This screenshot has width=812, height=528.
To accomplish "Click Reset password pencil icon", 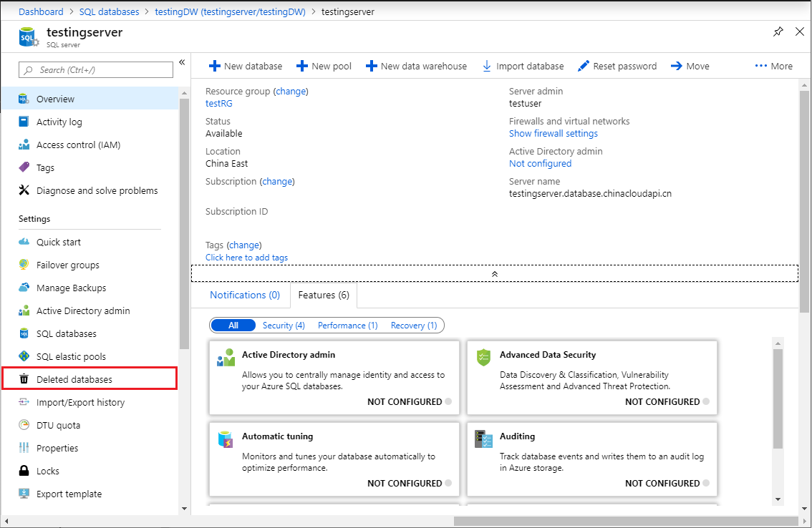I will click(583, 67).
